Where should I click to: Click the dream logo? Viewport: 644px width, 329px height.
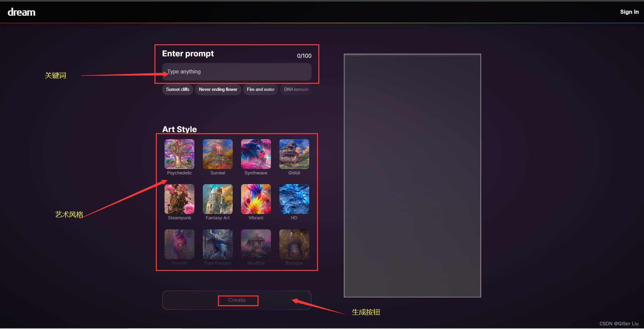click(x=21, y=12)
